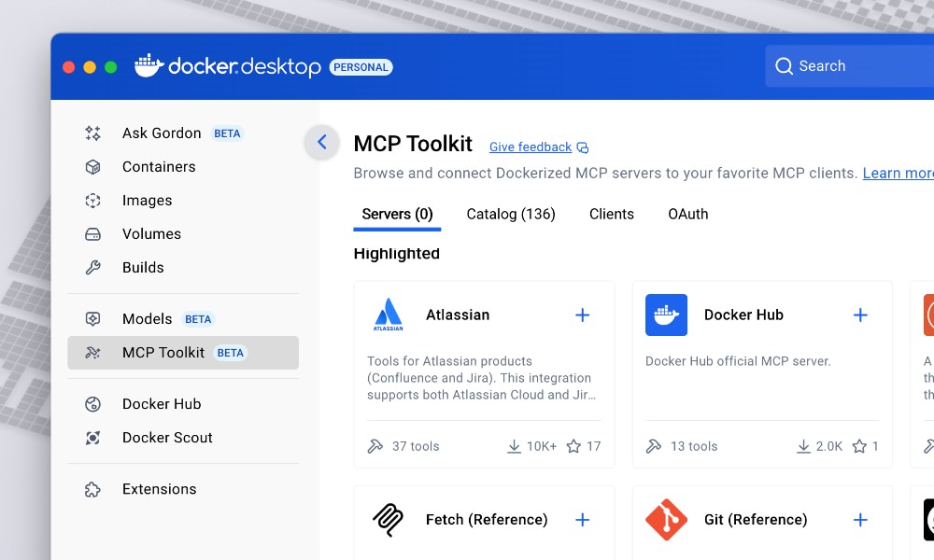Click the Atlassian logo on server card

coord(388,315)
